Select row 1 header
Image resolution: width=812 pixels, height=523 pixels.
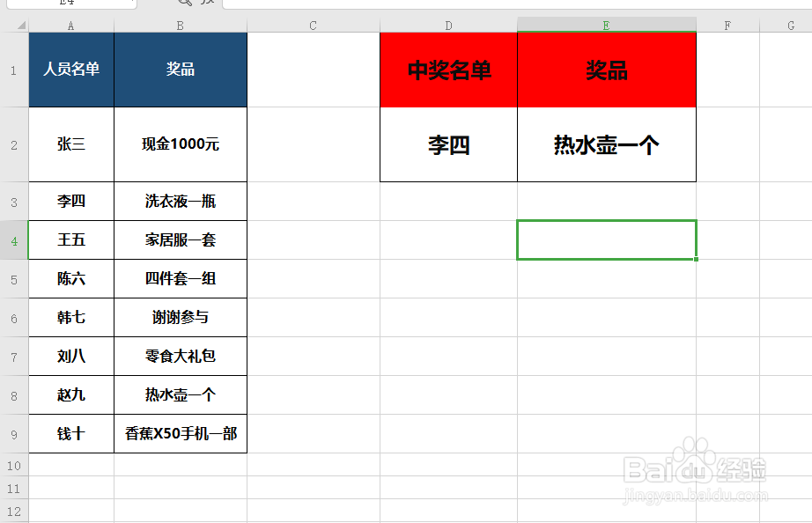14,70
